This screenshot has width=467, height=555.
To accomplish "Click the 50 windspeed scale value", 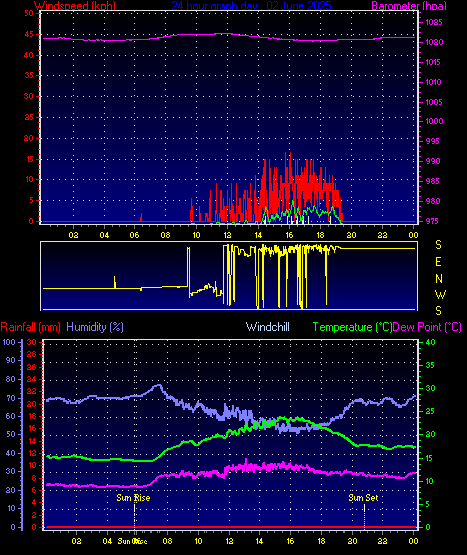I will click(x=29, y=13).
